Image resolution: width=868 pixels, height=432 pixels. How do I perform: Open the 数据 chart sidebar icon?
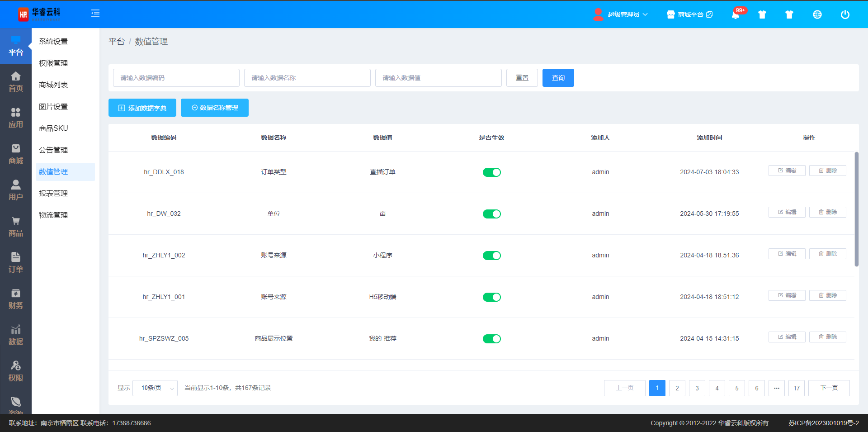16,335
